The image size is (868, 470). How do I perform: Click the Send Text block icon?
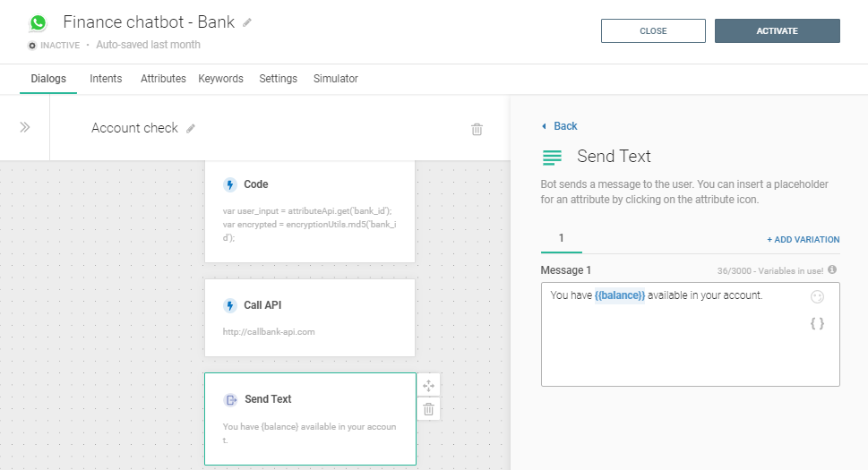point(230,400)
